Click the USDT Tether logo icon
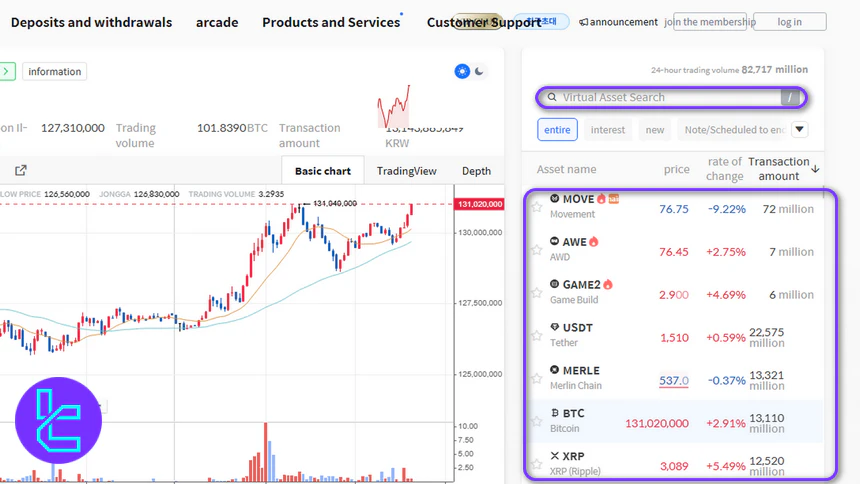The width and height of the screenshot is (860, 484). [555, 327]
